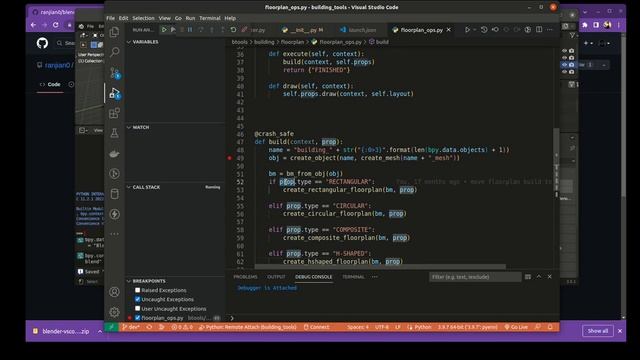Image resolution: width=640 pixels, height=360 pixels.
Task: Toggle the last eye visibility icon in Blender outliner
Action: click(564, 72)
